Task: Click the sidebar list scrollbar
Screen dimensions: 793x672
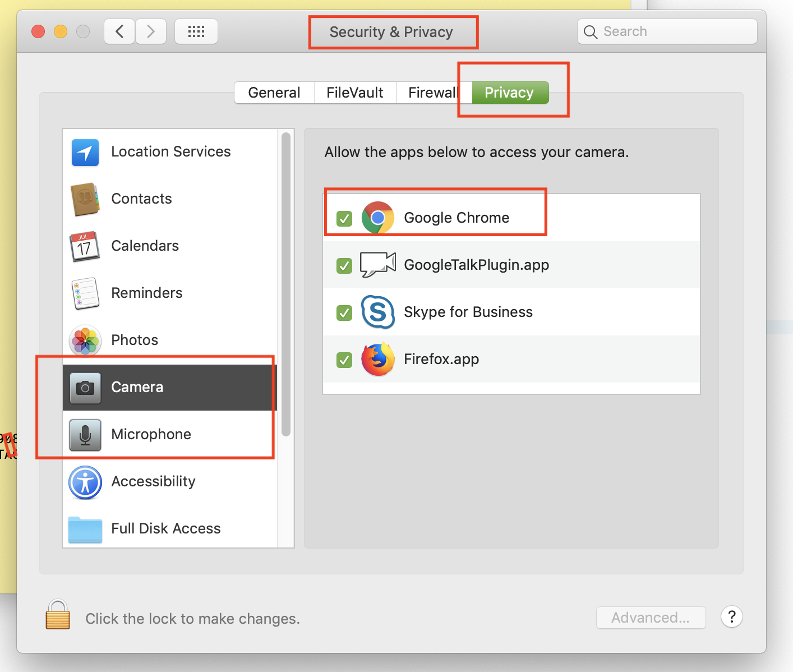Action: point(286,284)
